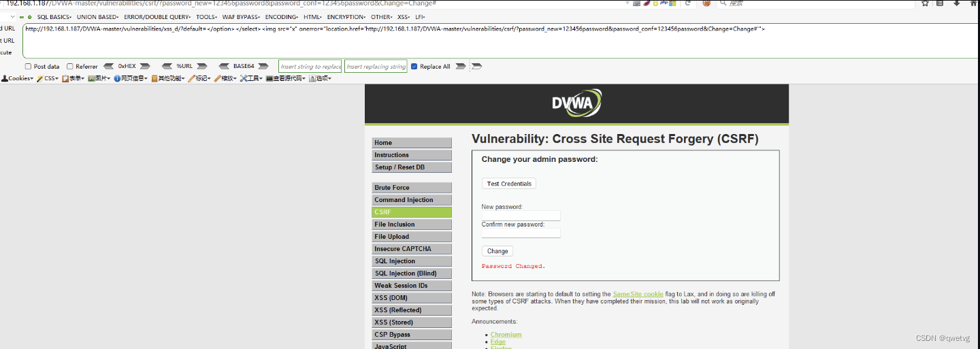Click right arrow after %URL
Screen dimensions: 980x349
202,67
